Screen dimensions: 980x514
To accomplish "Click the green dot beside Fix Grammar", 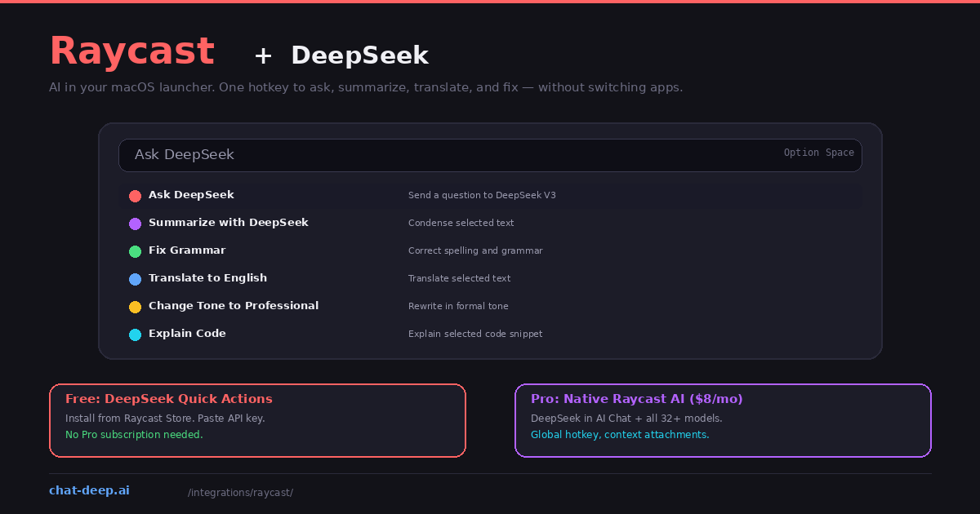I will 136,251.
